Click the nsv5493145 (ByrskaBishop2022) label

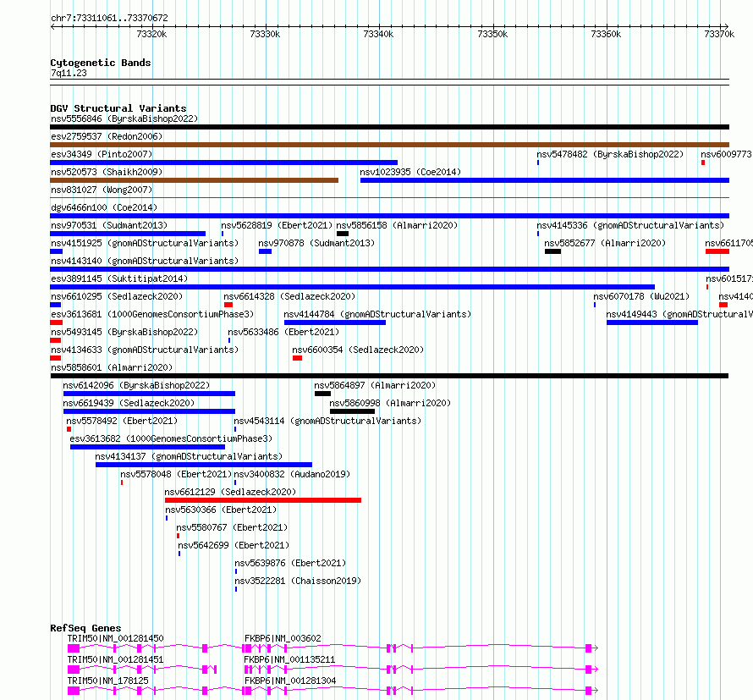click(x=124, y=332)
